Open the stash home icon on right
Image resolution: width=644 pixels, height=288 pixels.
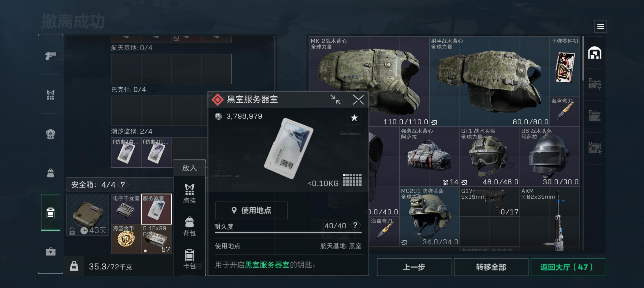pyautogui.click(x=595, y=53)
